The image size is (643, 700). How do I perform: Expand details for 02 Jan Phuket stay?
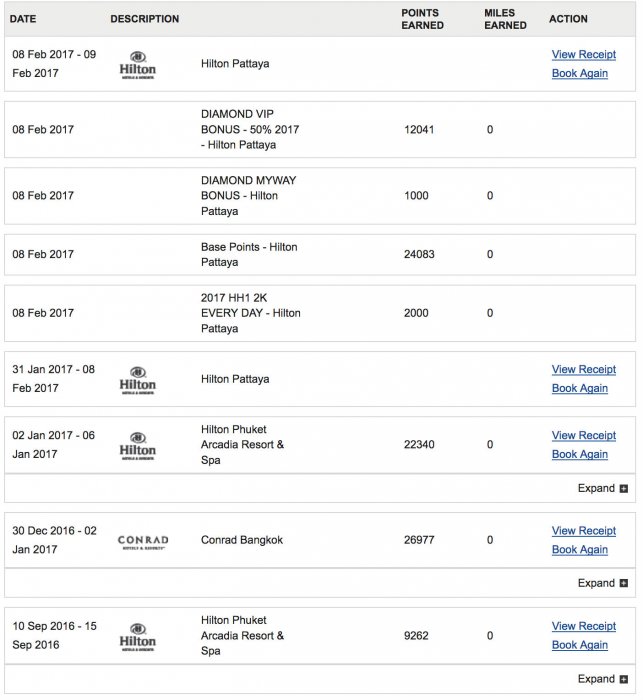tap(603, 488)
